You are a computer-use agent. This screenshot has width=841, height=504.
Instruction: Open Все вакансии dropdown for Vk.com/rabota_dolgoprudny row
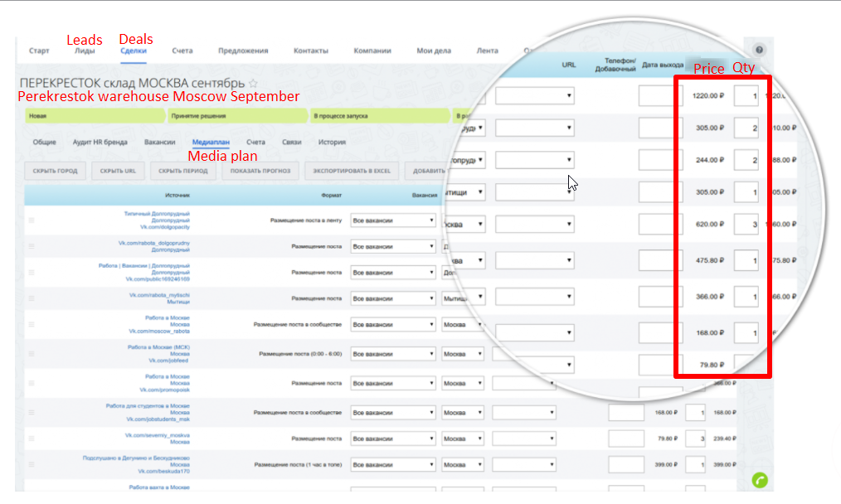393,246
